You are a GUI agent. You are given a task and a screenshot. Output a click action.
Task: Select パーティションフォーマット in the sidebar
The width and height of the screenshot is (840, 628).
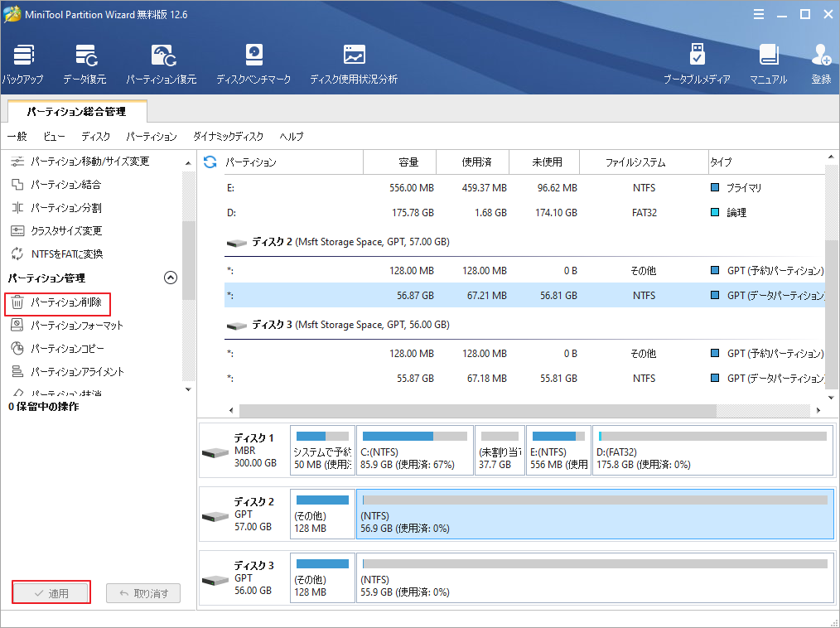(x=76, y=326)
